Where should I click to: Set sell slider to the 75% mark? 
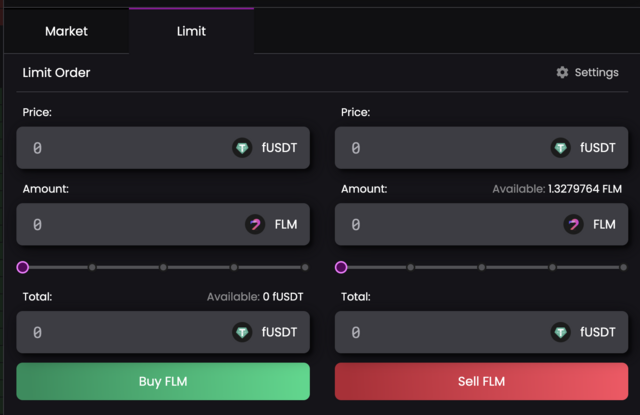pyautogui.click(x=552, y=267)
